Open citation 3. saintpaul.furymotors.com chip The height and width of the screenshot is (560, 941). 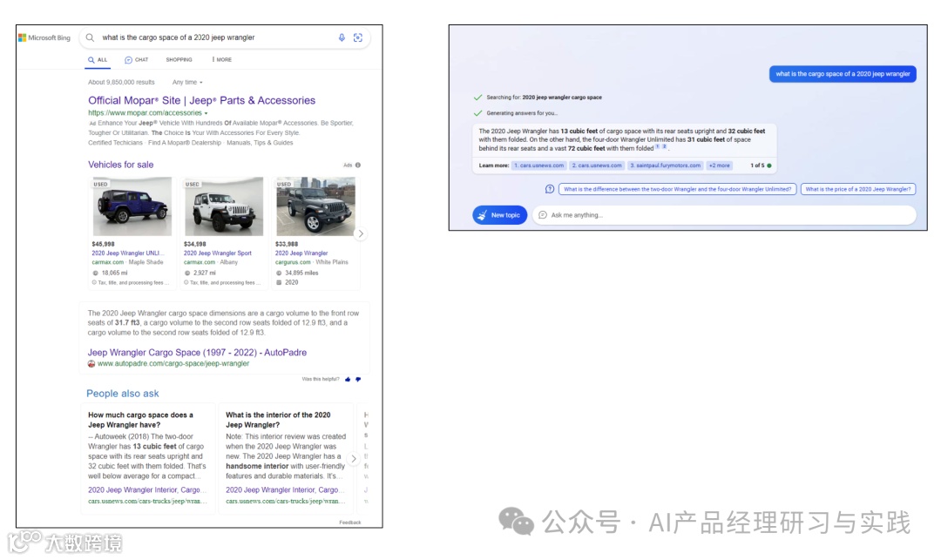(666, 165)
